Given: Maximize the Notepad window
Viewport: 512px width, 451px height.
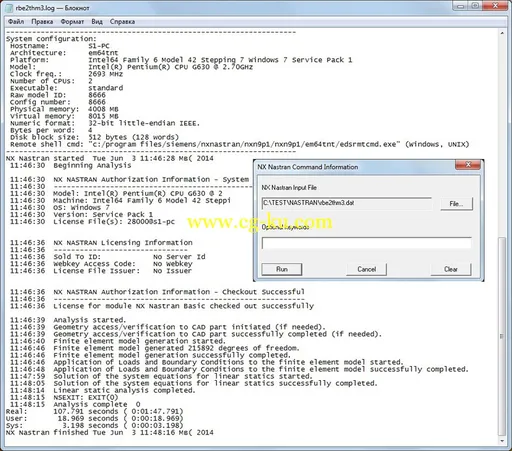Looking at the screenshot, I should 476,6.
